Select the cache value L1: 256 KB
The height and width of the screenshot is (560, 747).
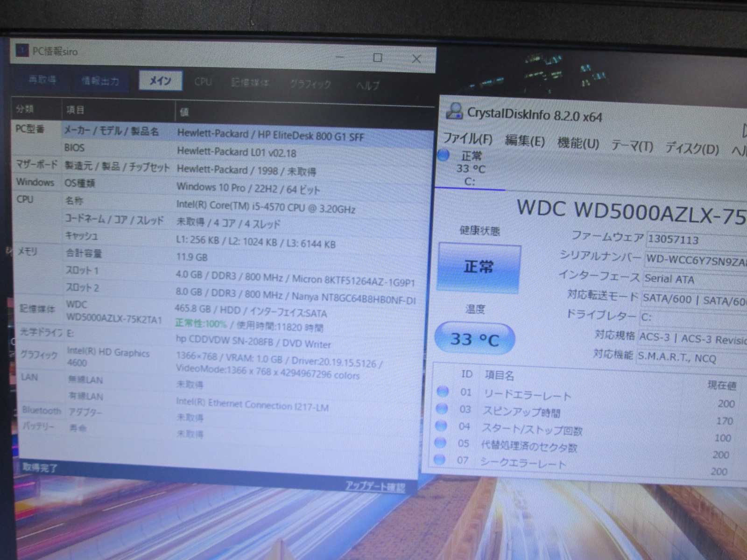point(255,242)
